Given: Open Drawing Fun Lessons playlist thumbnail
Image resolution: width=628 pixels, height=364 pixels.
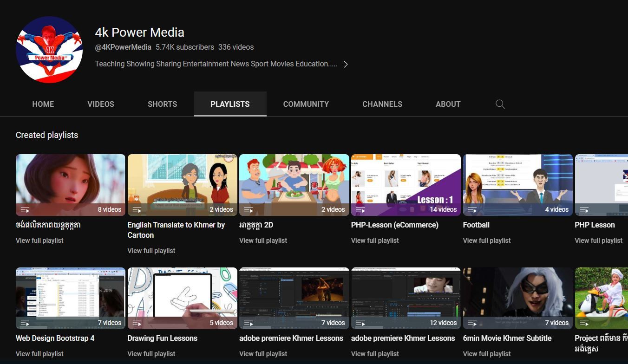Looking at the screenshot, I should click(183, 299).
